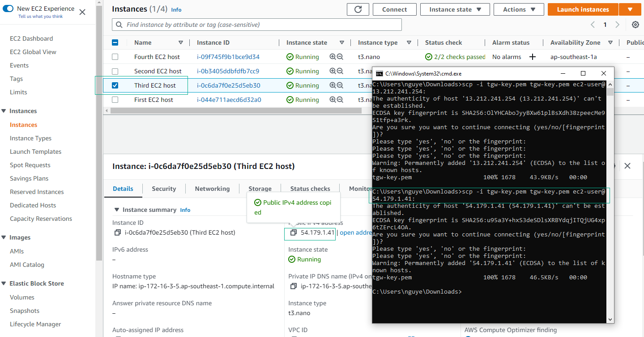Sort by Availability Zone column arrow
Image resolution: width=644 pixels, height=337 pixels.
[610, 42]
